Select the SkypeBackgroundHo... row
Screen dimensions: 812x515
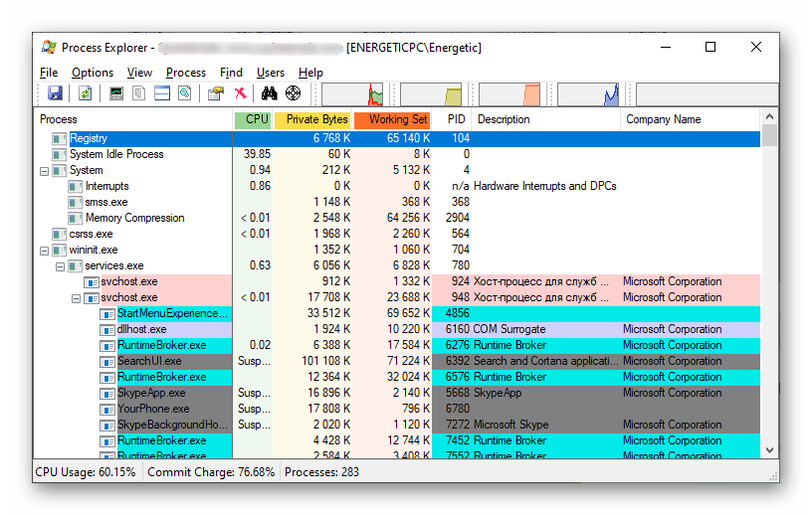(397, 425)
